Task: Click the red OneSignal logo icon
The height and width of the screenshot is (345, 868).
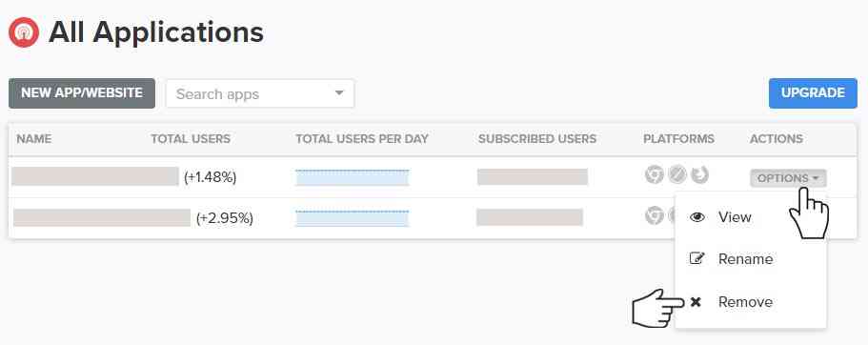Action: [24, 32]
